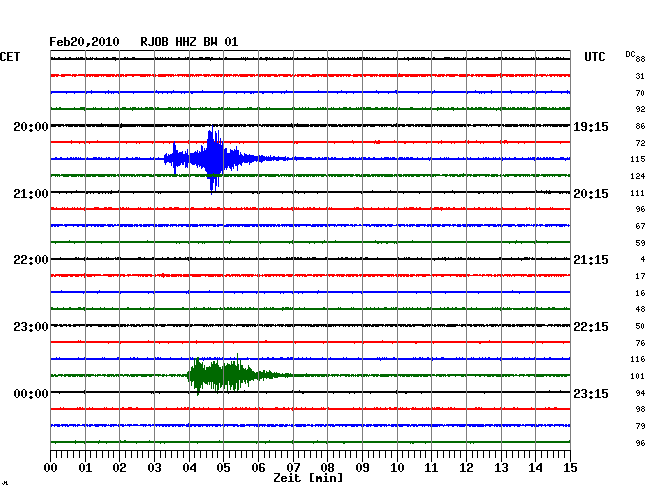The height and width of the screenshot is (494, 650).
Task: Click DC value 48 in right column
Action: [640, 309]
